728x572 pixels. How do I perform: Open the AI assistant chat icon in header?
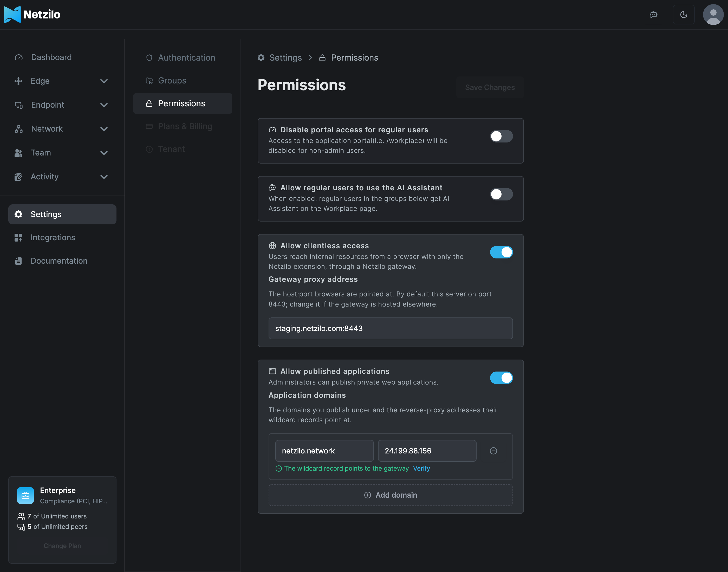[653, 14]
